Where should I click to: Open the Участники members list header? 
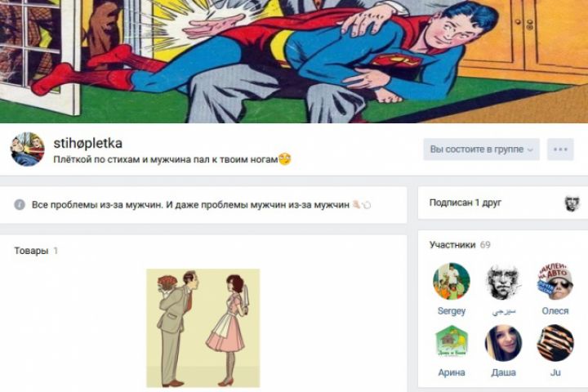tap(452, 245)
